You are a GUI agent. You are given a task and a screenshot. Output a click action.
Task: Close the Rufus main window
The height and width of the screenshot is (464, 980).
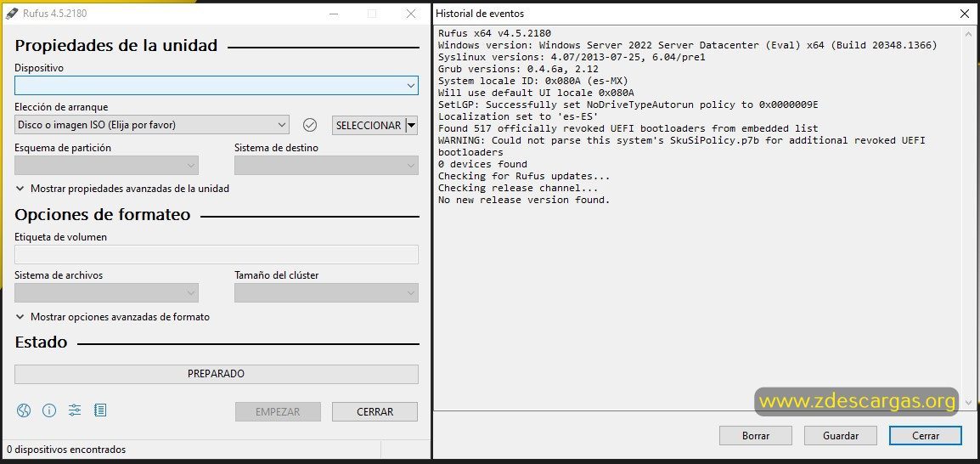coord(411,13)
